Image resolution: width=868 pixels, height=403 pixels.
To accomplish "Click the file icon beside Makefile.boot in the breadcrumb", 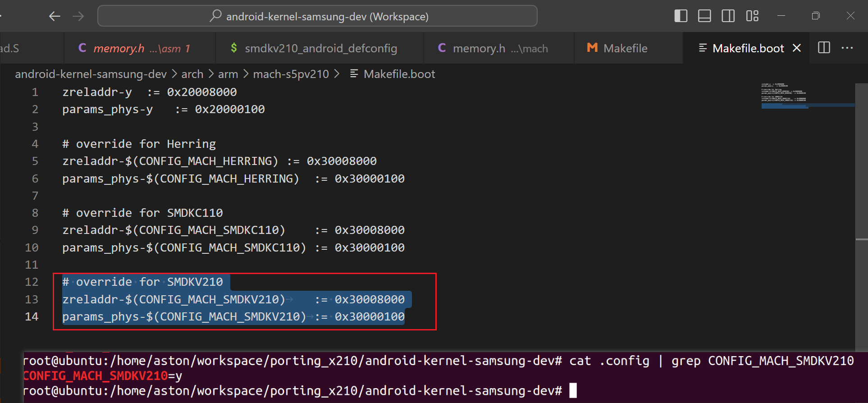I will 354,73.
